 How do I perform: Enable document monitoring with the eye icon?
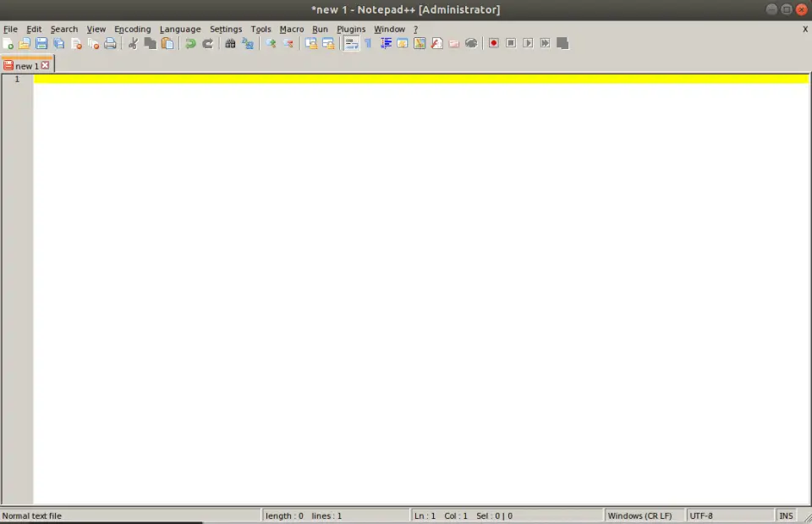(x=471, y=43)
